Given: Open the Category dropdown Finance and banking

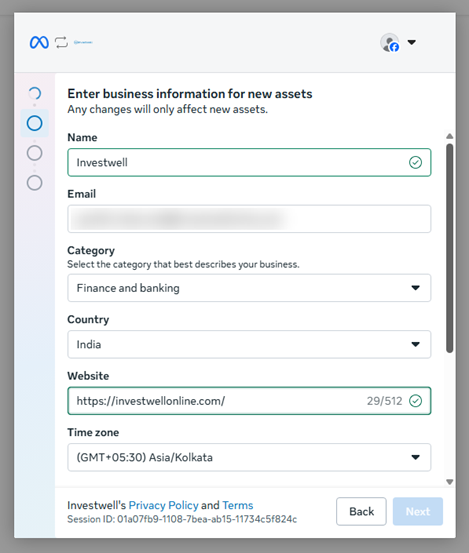Looking at the screenshot, I should pos(249,288).
